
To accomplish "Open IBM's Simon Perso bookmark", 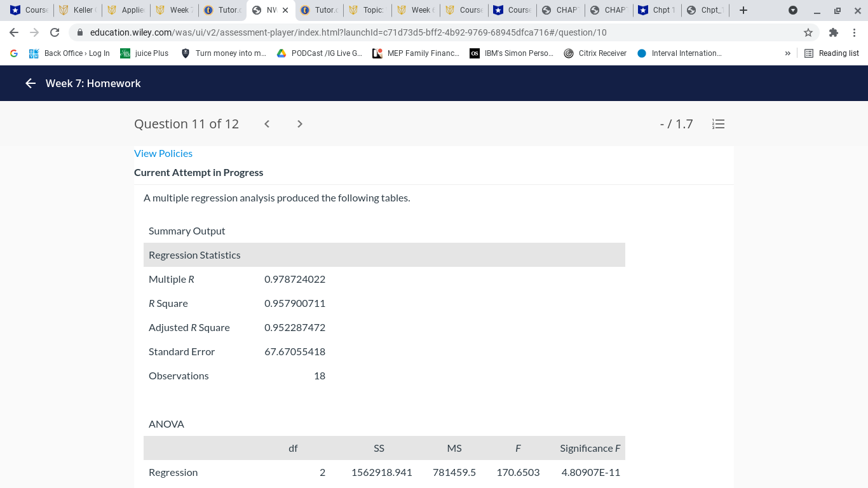I will [x=512, y=53].
